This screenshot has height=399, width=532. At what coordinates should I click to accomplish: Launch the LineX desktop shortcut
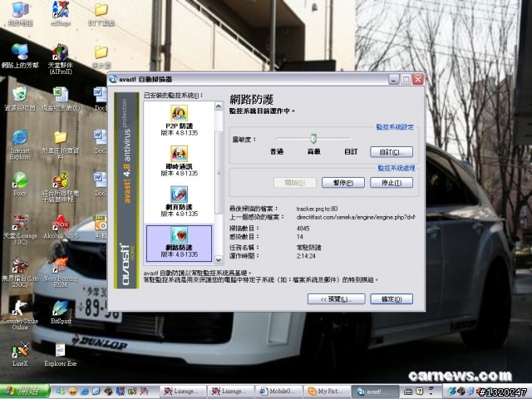(x=20, y=351)
